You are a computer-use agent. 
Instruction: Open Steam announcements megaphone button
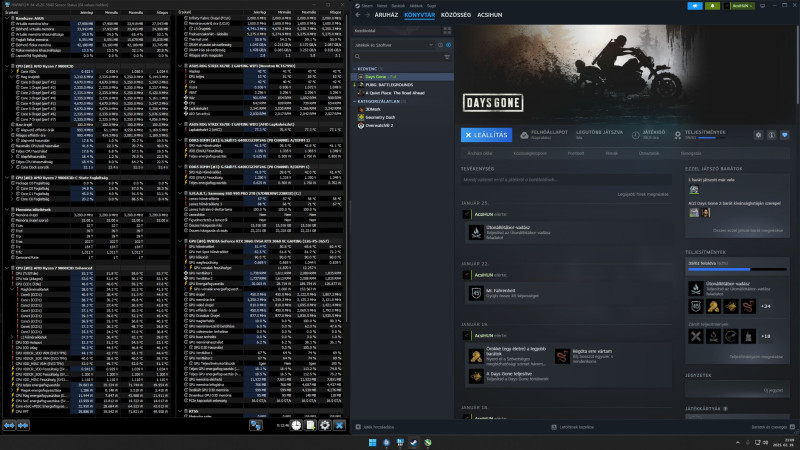pyautogui.click(x=695, y=6)
